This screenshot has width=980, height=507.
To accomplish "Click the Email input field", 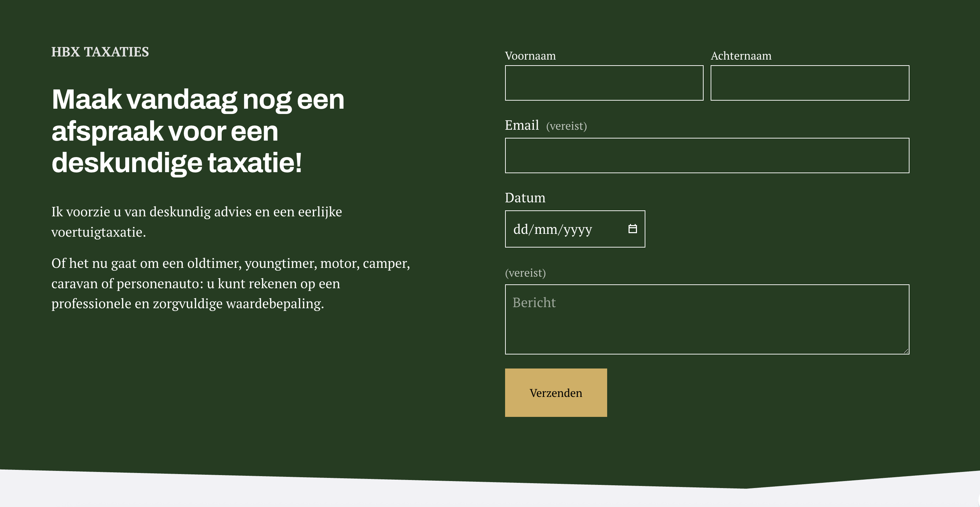I will point(707,155).
